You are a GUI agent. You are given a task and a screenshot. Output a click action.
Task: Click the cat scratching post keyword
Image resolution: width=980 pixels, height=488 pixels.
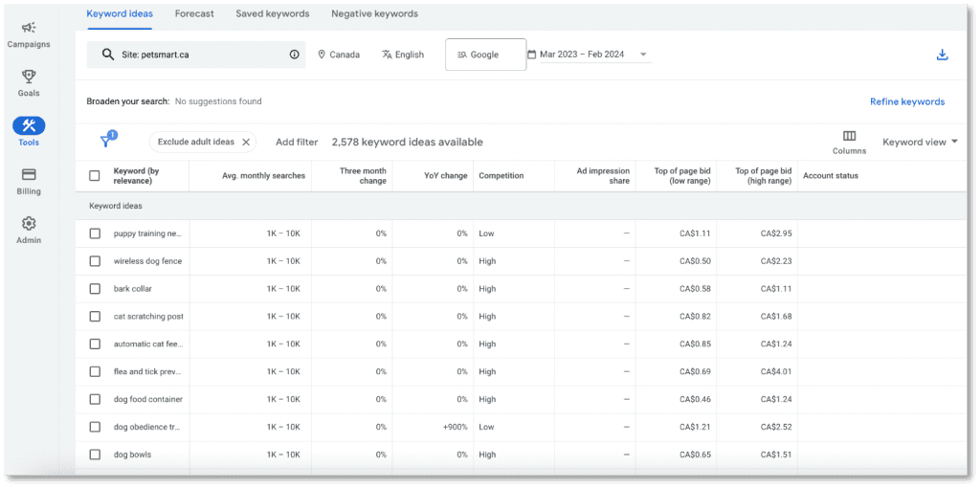click(148, 316)
